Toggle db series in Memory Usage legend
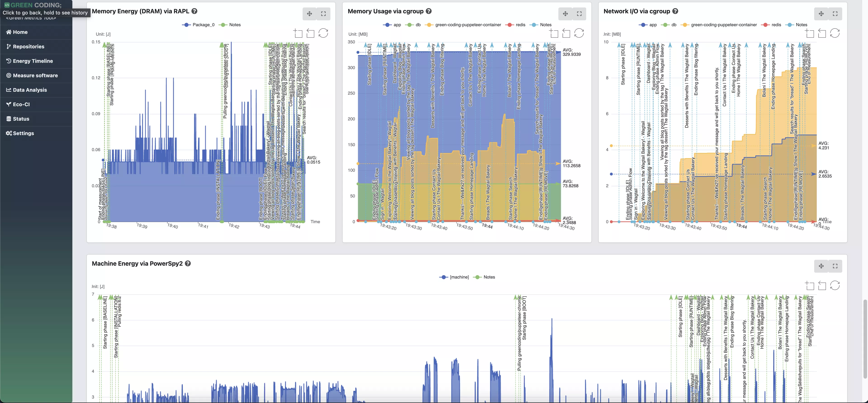 (418, 25)
